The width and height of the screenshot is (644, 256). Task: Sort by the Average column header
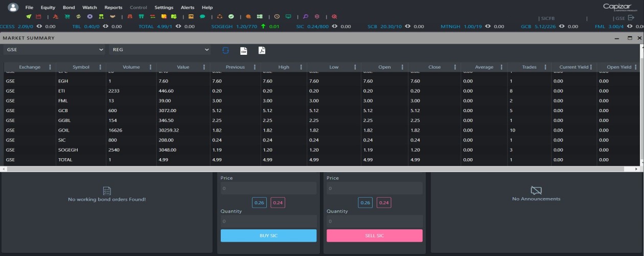click(x=484, y=67)
